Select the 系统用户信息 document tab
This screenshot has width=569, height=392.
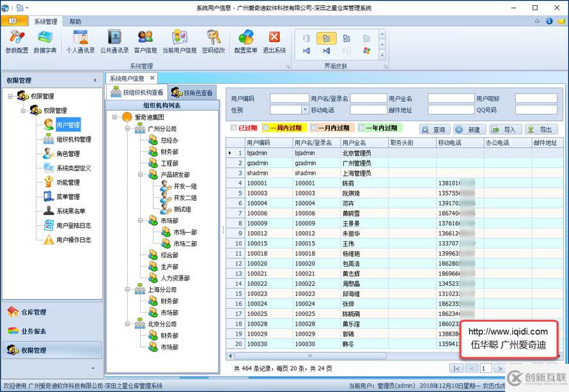tap(127, 79)
